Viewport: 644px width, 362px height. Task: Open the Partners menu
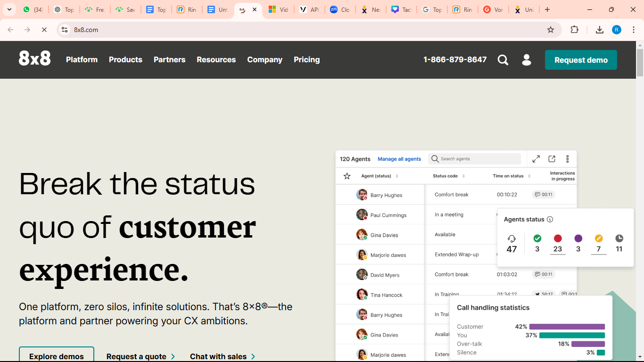(x=169, y=59)
